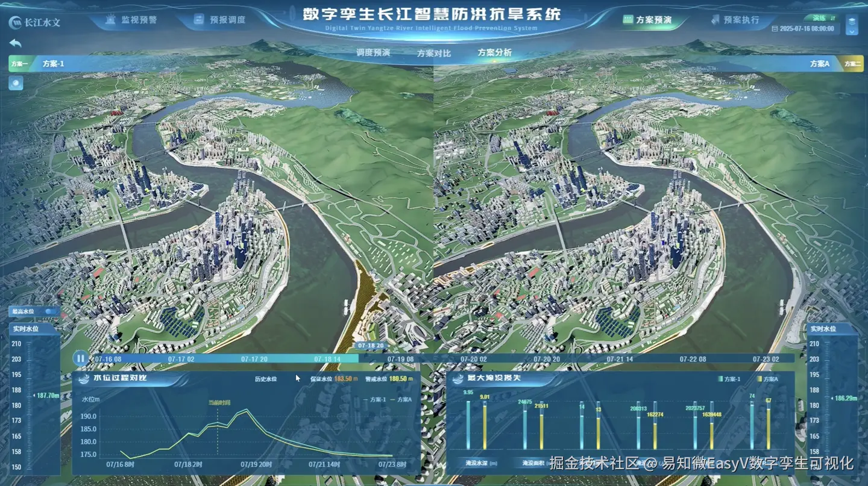This screenshot has height=486, width=868.
Task: Click the 预案执行 icon
Action: (715, 19)
